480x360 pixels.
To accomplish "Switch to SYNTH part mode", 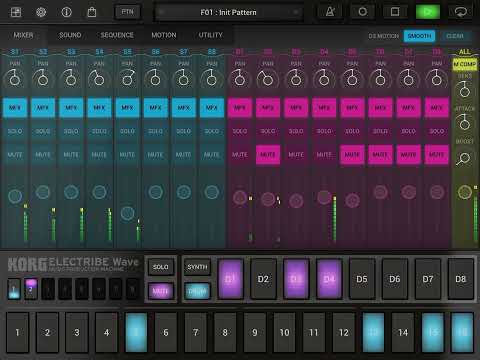I will (197, 267).
